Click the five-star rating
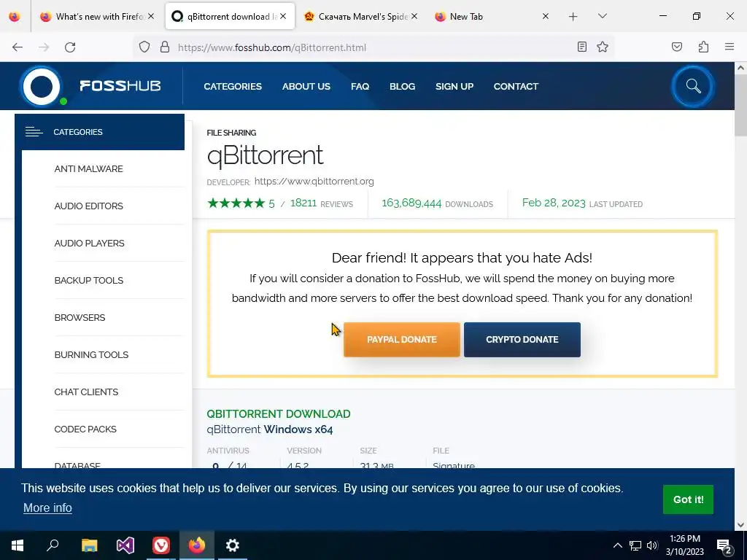Viewport: 747px width, 560px height. pos(236,203)
